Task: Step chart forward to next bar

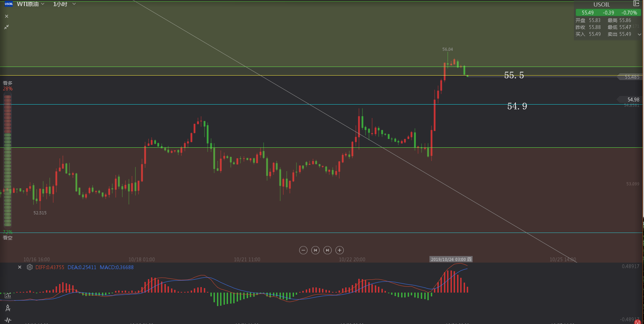Action: tap(328, 250)
